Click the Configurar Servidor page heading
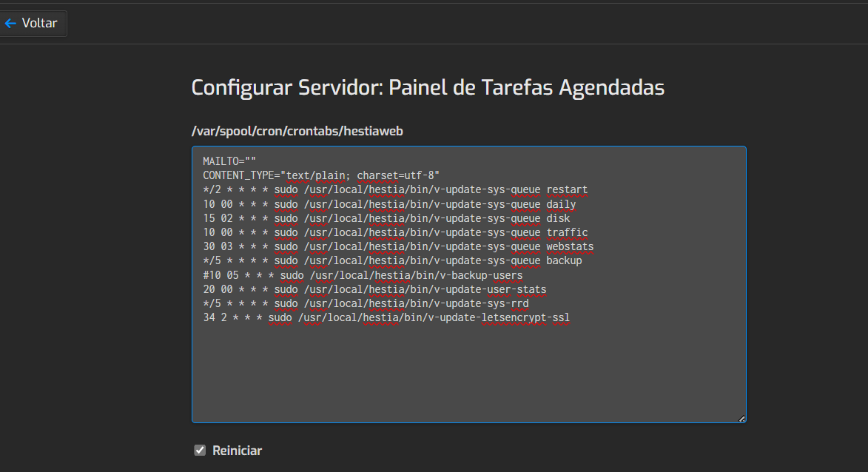868x472 pixels. pos(428,87)
